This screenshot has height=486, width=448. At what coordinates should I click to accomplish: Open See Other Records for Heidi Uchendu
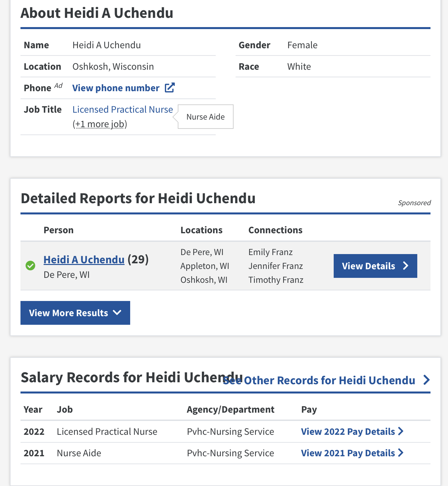319,380
